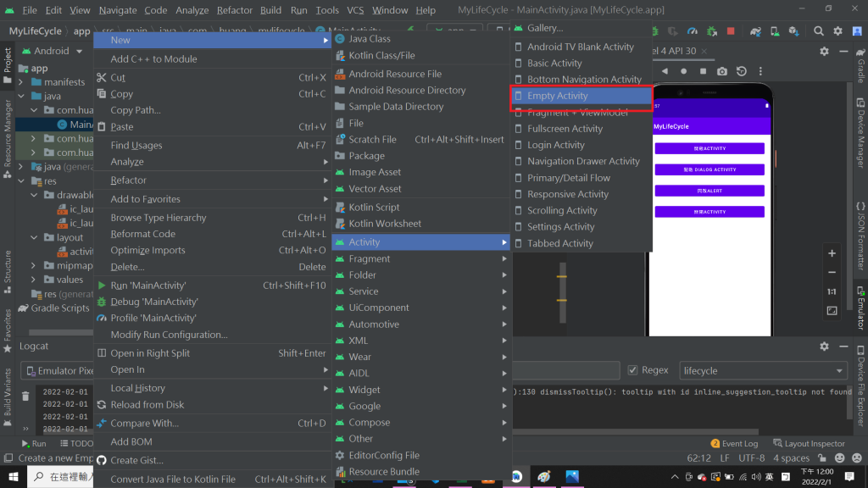Viewport: 868px width, 488px height.
Task: Open Device File Explorer side panel
Action: coord(861,386)
